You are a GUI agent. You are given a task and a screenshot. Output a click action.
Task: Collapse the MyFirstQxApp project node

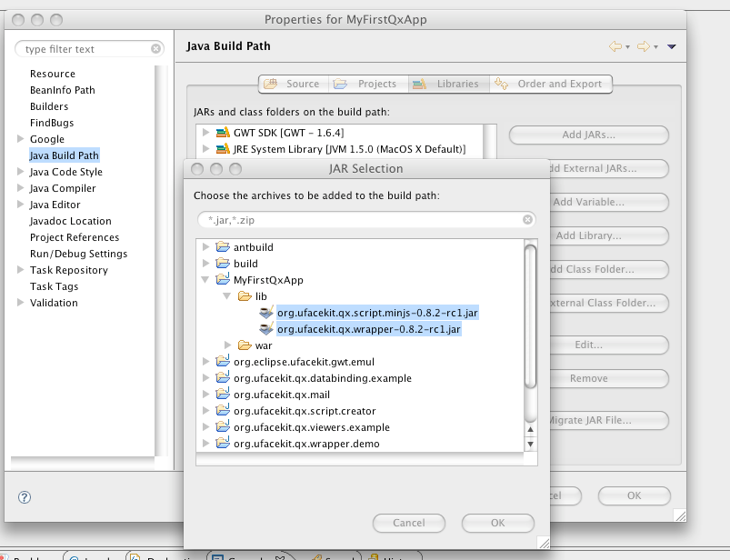point(205,280)
